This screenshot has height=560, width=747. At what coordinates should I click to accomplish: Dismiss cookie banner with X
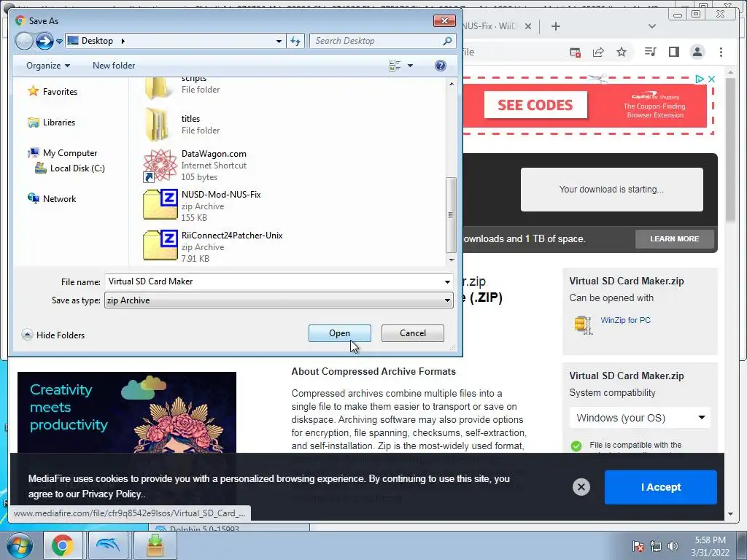581,487
